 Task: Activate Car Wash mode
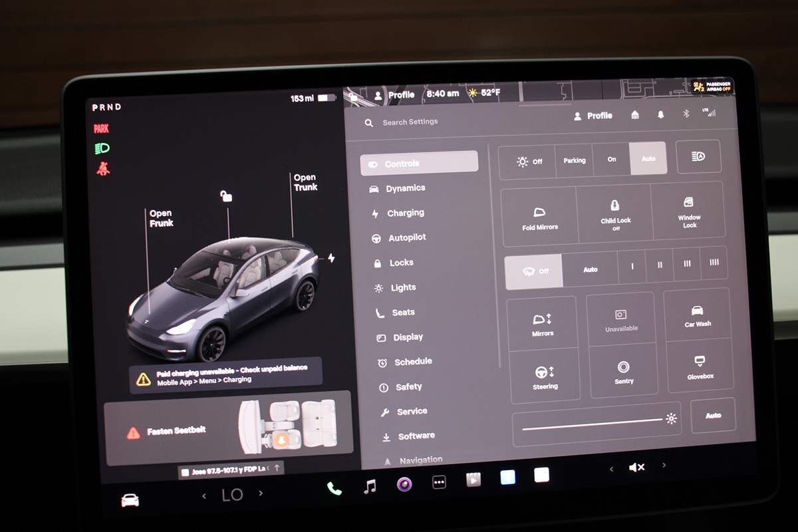tap(698, 315)
